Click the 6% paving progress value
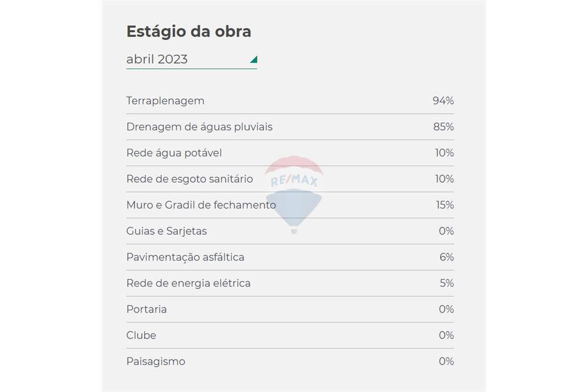The image size is (588, 392). click(446, 257)
